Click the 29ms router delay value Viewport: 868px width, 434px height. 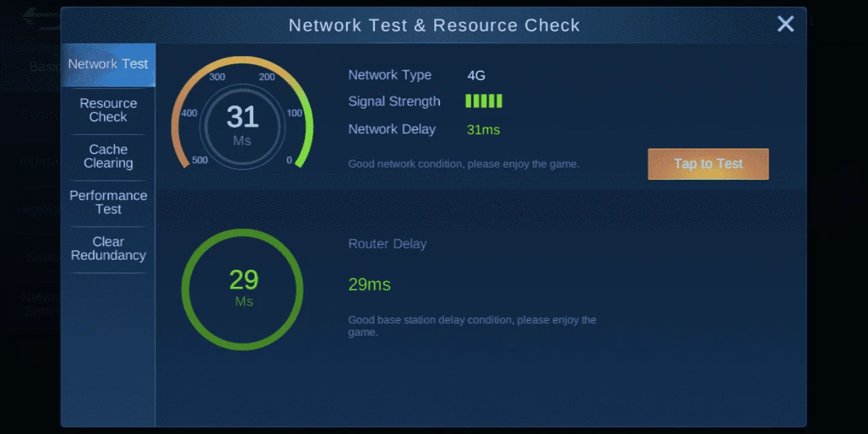tap(370, 285)
